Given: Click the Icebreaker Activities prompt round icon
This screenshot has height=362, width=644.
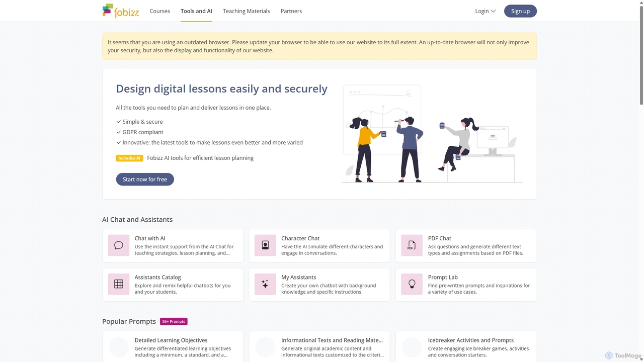Looking at the screenshot, I should click(x=412, y=347).
